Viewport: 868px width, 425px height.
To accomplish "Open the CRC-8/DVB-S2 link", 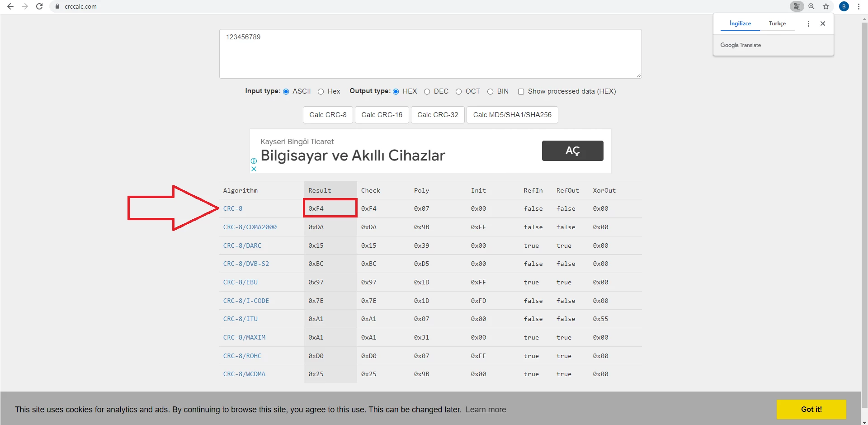I will [246, 264].
